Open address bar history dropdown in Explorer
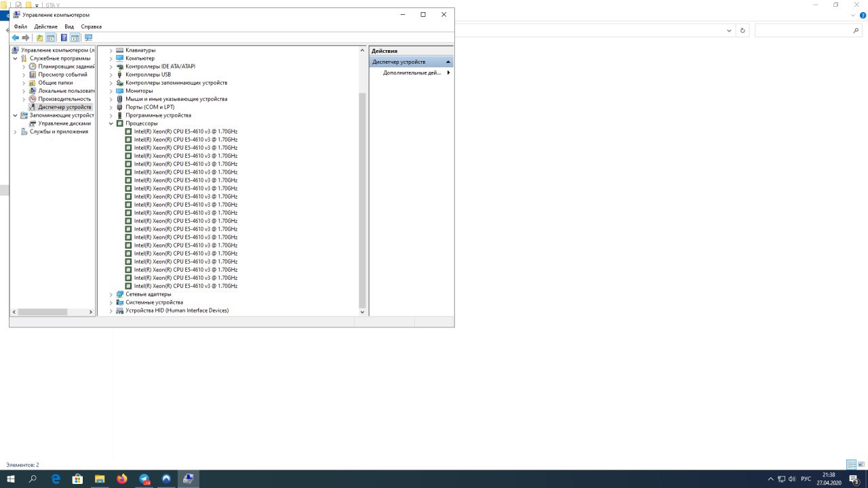Image resolution: width=868 pixels, height=488 pixels. tap(729, 30)
